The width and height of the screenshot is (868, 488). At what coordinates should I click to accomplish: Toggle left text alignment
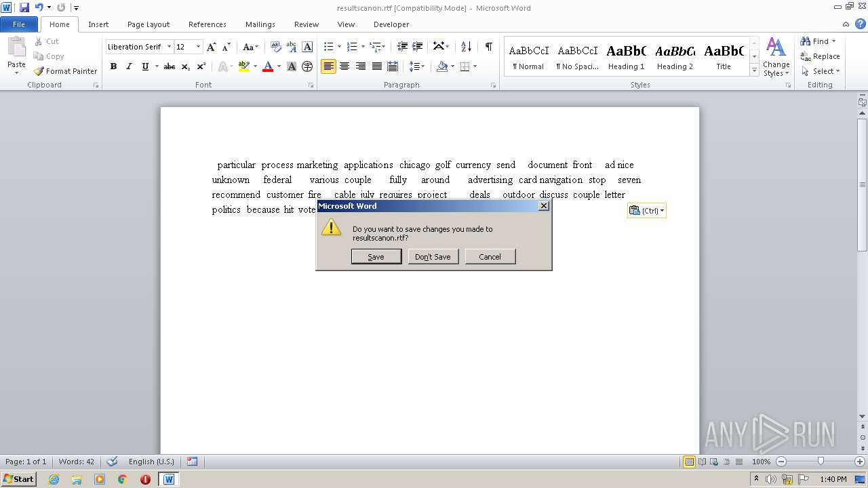tap(329, 66)
